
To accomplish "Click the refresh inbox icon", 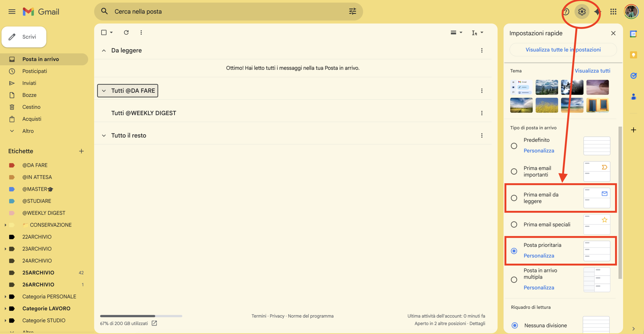I will pos(126,32).
